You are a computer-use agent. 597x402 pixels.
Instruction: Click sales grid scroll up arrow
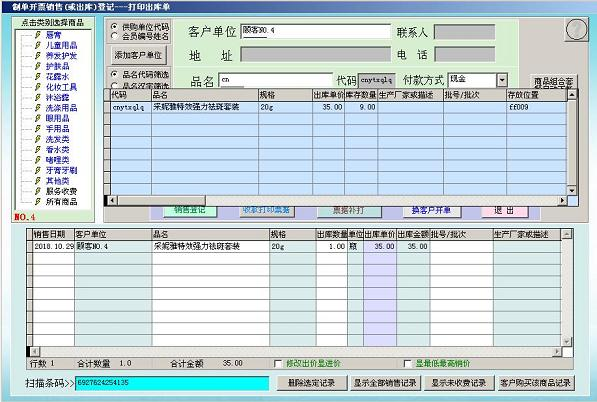click(567, 234)
